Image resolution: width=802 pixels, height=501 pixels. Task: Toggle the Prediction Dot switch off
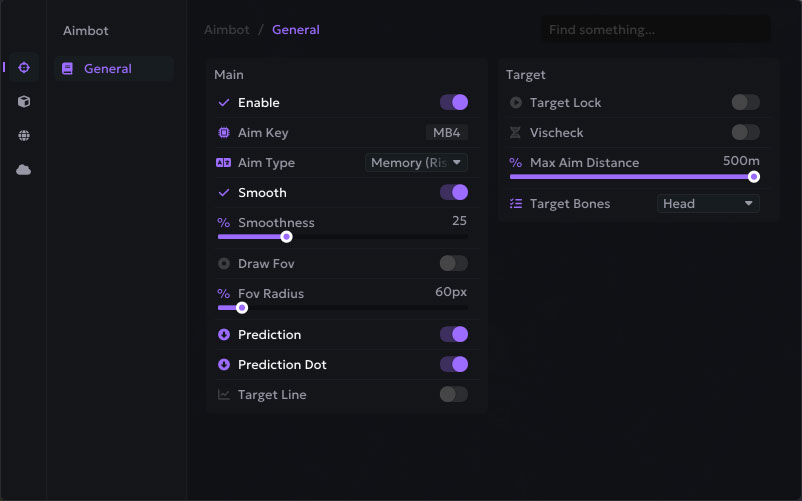tap(453, 365)
